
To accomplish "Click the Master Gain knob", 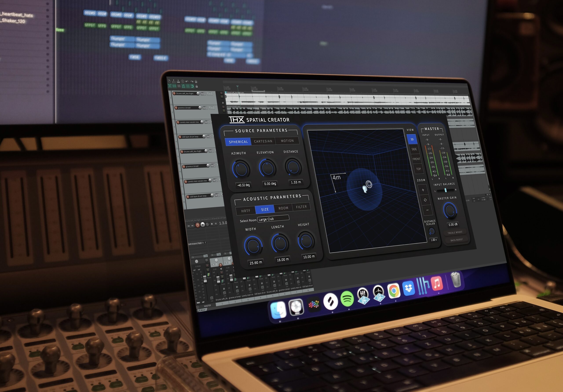I will pos(450,211).
